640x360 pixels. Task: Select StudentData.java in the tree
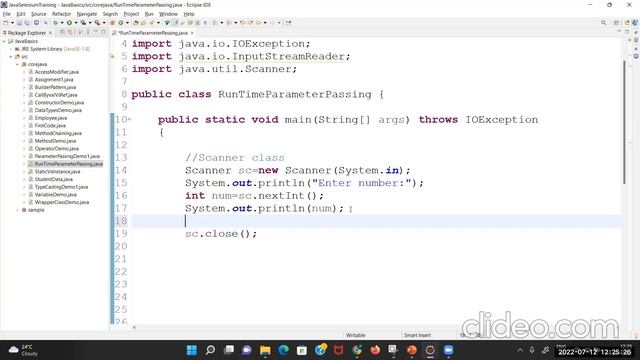(x=53, y=179)
